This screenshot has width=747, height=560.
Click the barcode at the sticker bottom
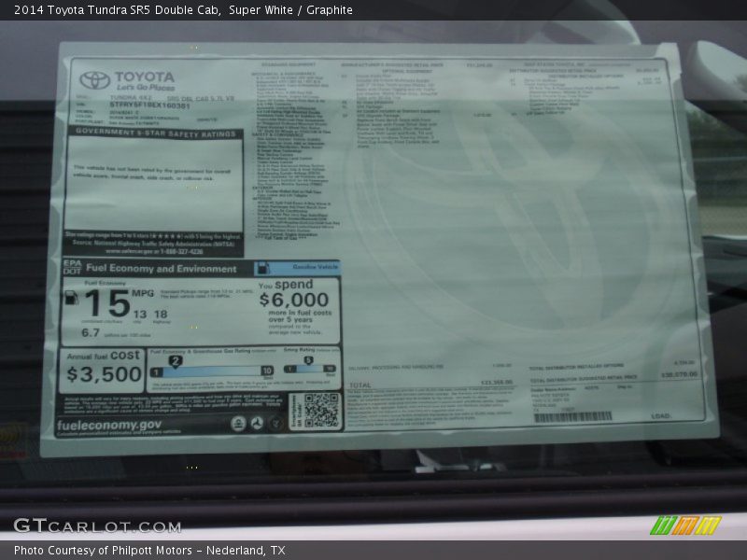click(x=571, y=416)
